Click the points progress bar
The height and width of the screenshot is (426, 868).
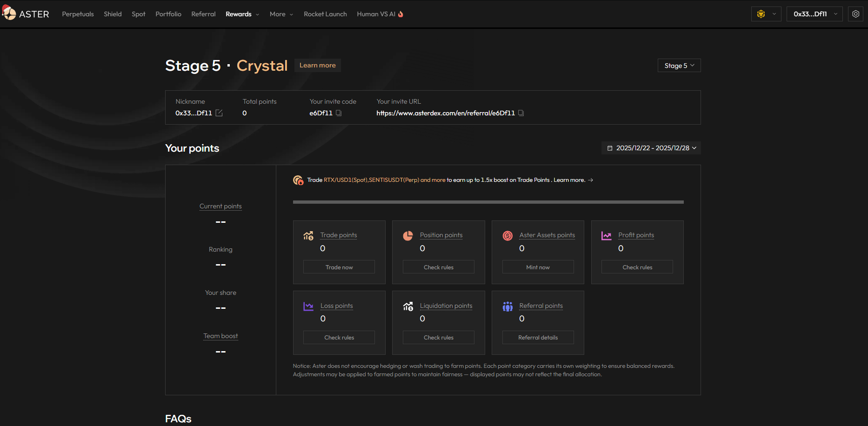coord(488,202)
